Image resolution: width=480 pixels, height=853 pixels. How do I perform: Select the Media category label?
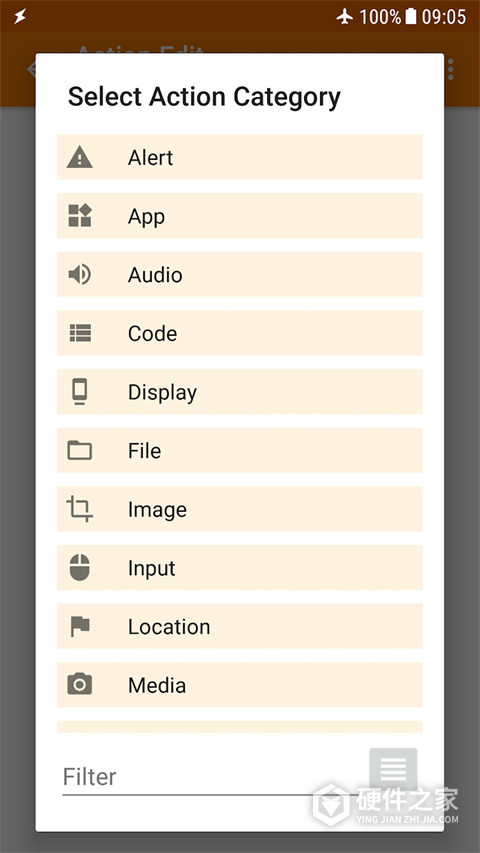click(x=157, y=685)
